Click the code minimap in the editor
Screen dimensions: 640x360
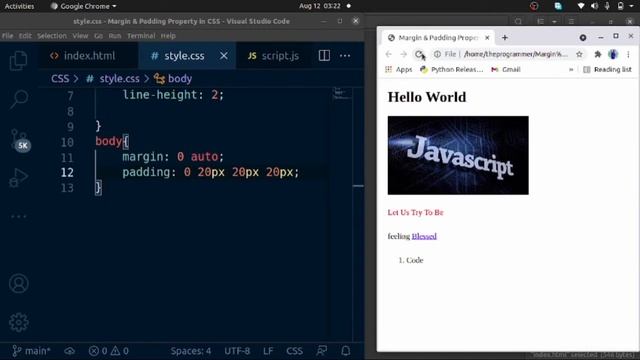pyautogui.click(x=342, y=94)
